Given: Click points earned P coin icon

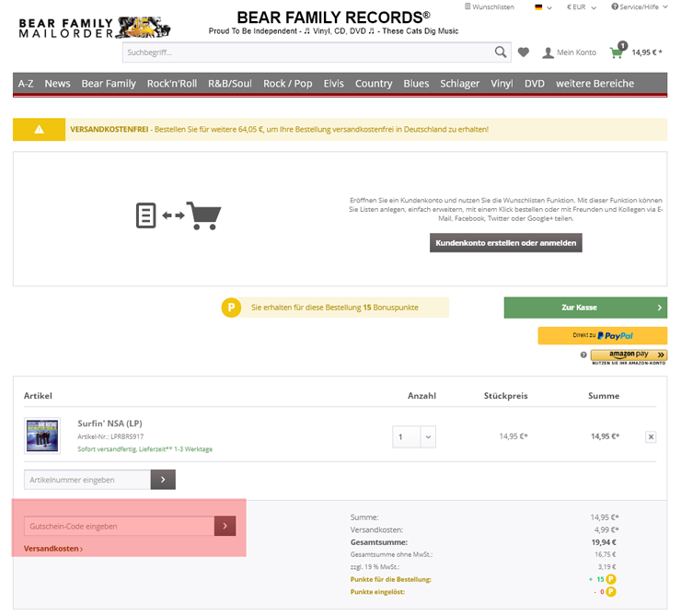Looking at the screenshot, I should (x=611, y=579).
